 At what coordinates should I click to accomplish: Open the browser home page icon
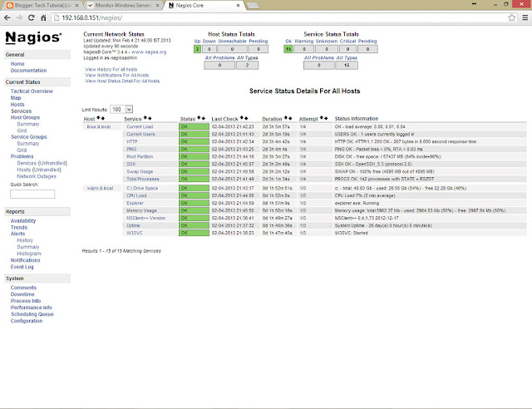tap(43, 18)
